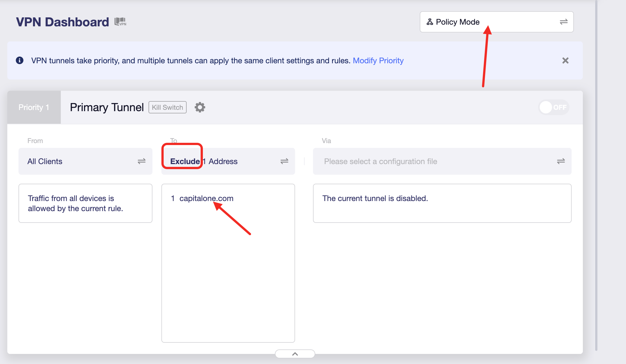626x364 pixels.
Task: Click the Exclude Address swap arrows icon
Action: point(284,161)
